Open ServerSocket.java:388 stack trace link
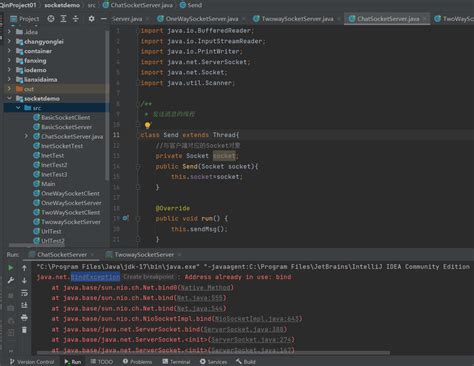 243,329
